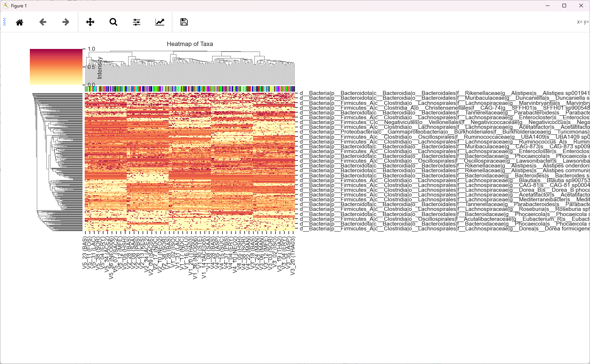The image size is (590, 364).
Task: Click the 'V5_23 (BAS)' column label
Action: click(x=85, y=253)
